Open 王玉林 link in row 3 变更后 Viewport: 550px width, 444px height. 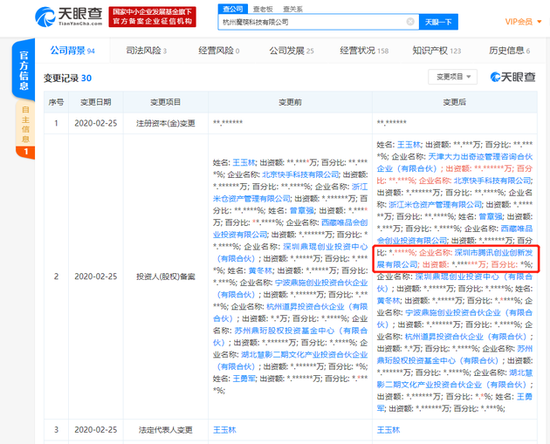pos(388,430)
